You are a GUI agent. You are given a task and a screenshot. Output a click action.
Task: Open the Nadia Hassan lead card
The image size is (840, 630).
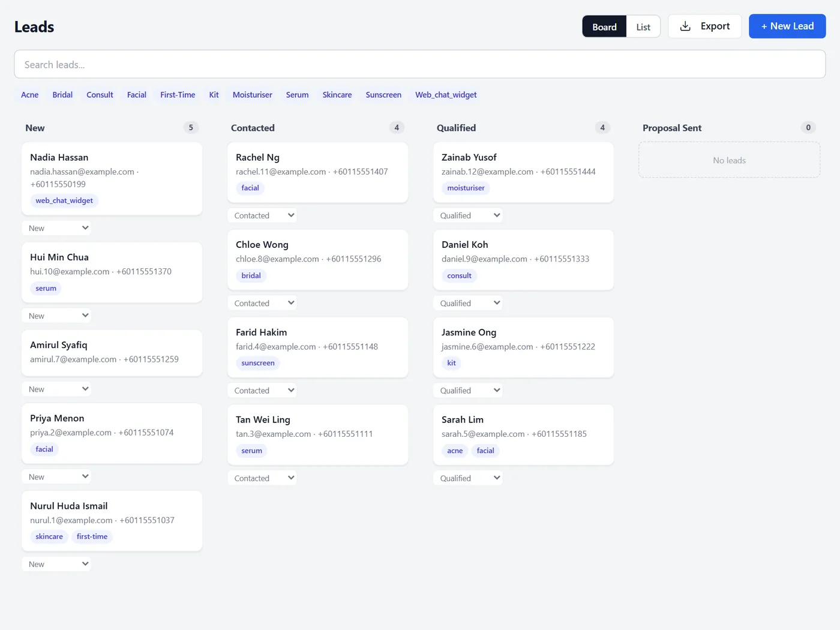coord(112,179)
